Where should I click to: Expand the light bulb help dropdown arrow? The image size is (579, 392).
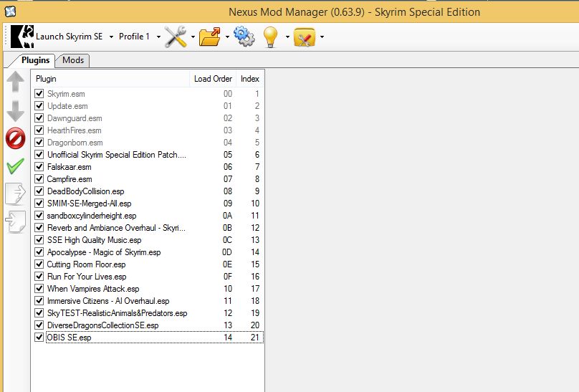point(287,37)
